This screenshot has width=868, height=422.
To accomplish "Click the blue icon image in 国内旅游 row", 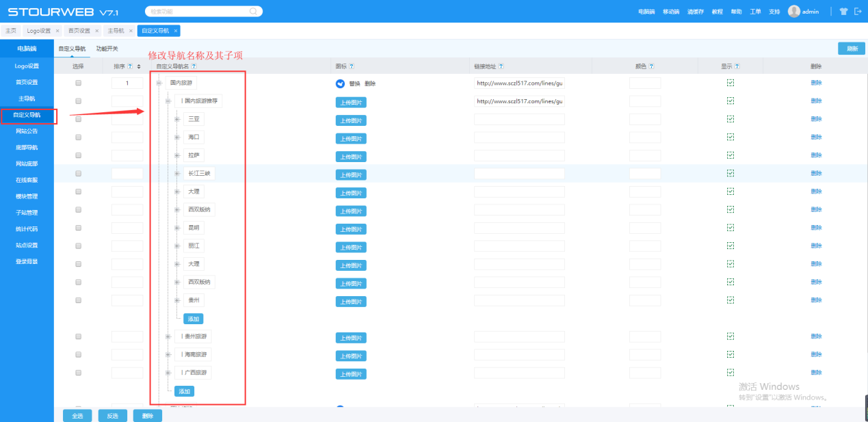I will tap(340, 83).
